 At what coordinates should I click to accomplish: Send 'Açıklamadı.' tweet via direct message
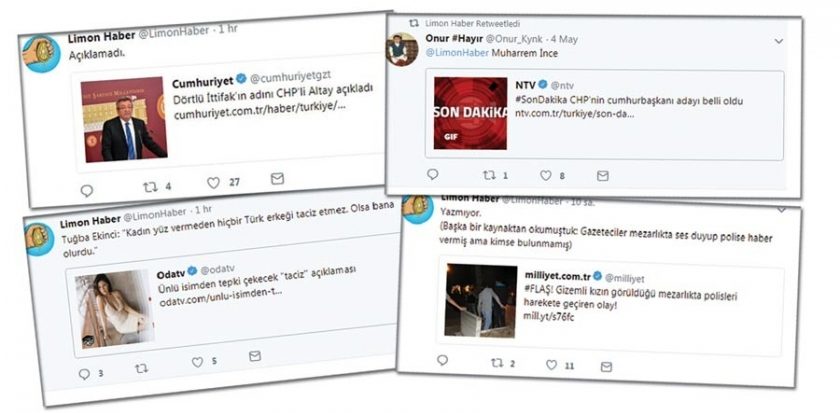pyautogui.click(x=277, y=178)
